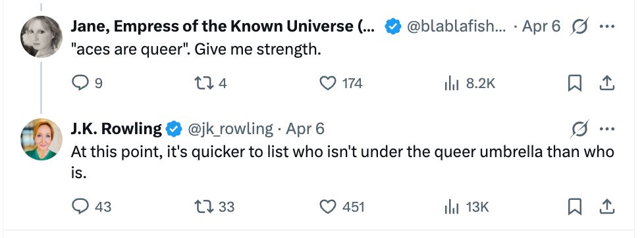Share Jane's tweet via upload icon
The image size is (644, 238).
(606, 83)
